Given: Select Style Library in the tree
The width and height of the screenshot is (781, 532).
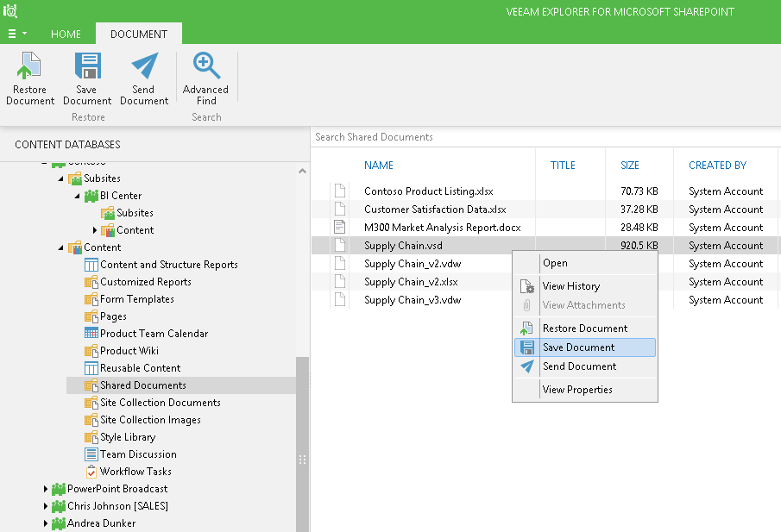Looking at the screenshot, I should coord(128,437).
